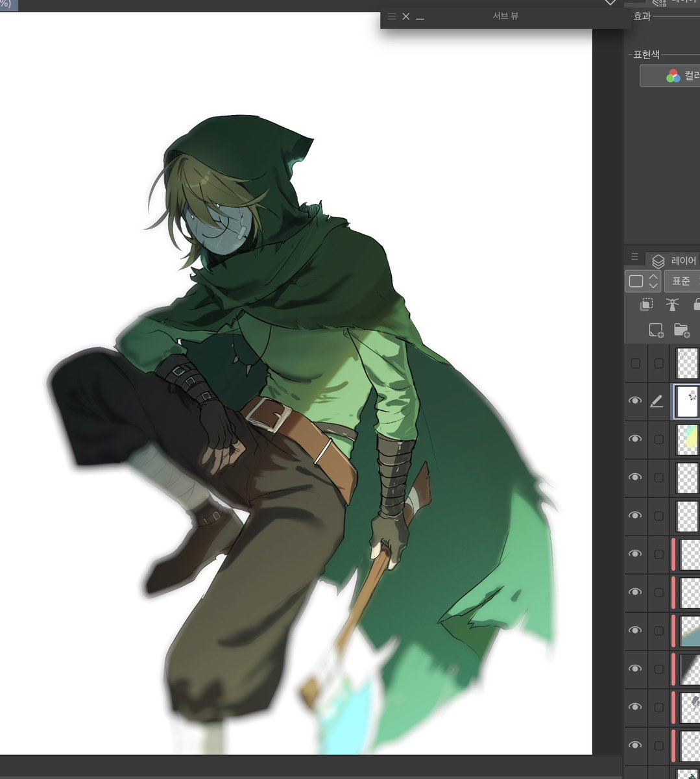Image resolution: width=700 pixels, height=779 pixels.
Task: Select the dark diagonal gradient layer thumbnail
Action: tap(689, 669)
